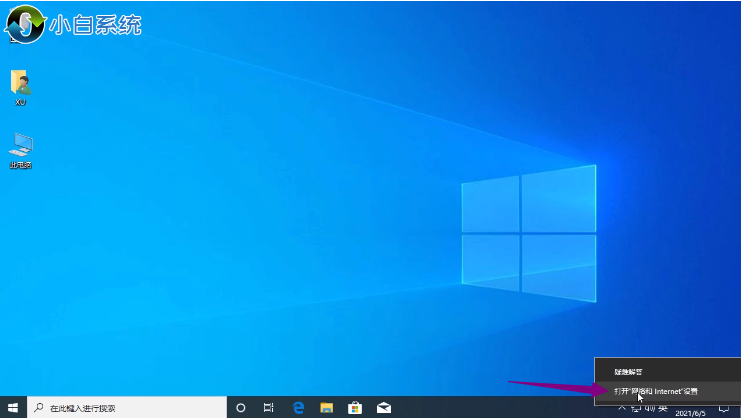Open the Windows Start menu

click(x=13, y=408)
